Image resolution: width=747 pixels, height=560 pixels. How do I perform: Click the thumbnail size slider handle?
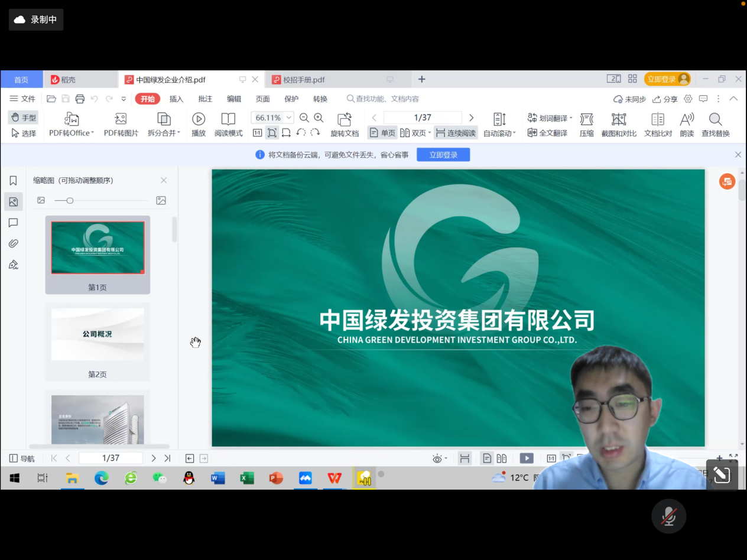pyautogui.click(x=70, y=201)
